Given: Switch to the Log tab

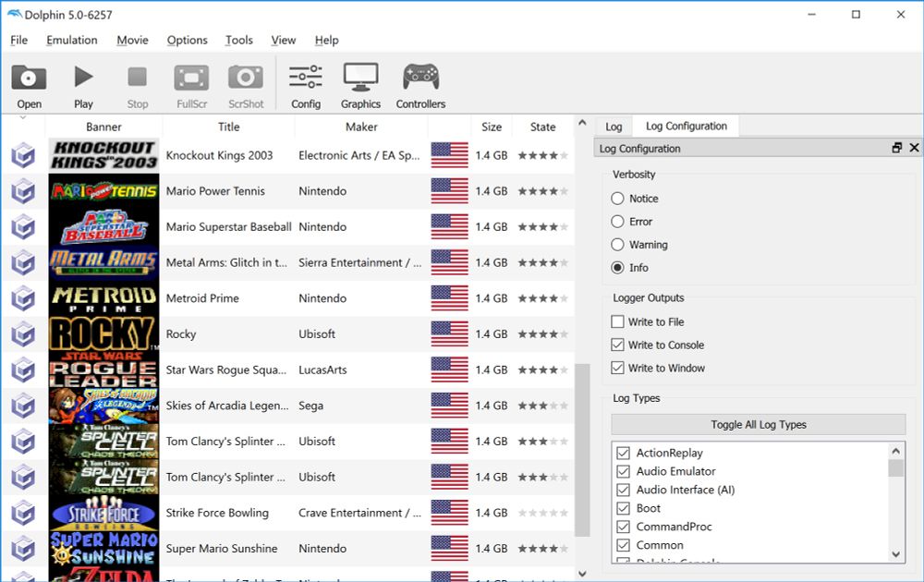Looking at the screenshot, I should click(x=614, y=126).
